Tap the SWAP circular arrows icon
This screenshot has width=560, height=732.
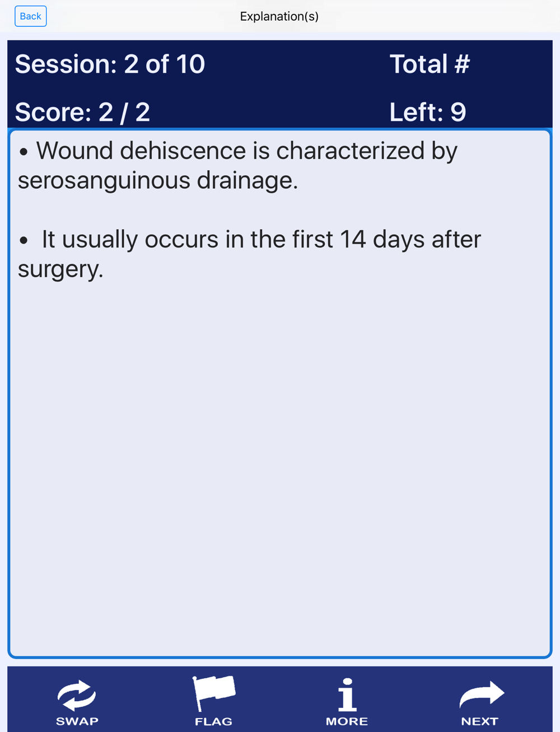point(77,695)
